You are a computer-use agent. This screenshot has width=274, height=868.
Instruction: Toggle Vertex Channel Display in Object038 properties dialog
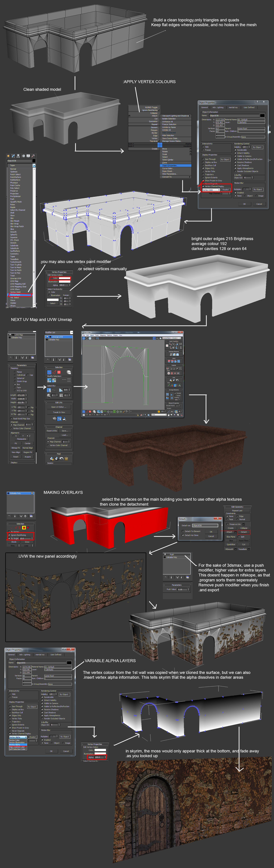(203, 186)
